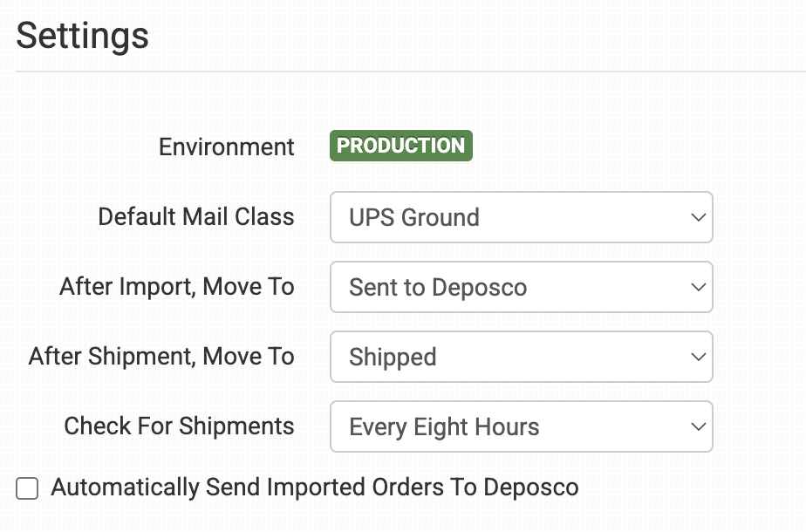Click the 'After Shipment, Move To' label
The width and height of the screenshot is (806, 532).
click(x=161, y=356)
